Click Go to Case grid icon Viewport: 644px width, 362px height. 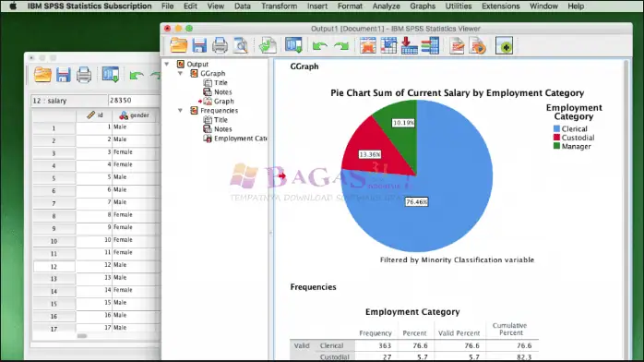click(x=388, y=45)
